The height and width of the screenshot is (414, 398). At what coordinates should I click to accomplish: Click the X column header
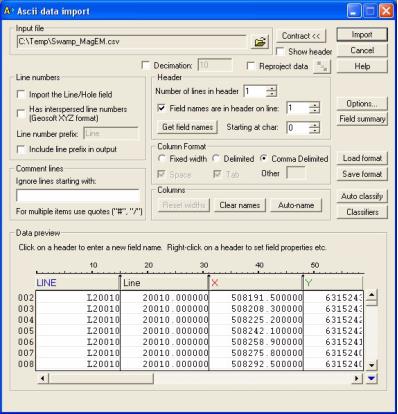pyautogui.click(x=256, y=283)
